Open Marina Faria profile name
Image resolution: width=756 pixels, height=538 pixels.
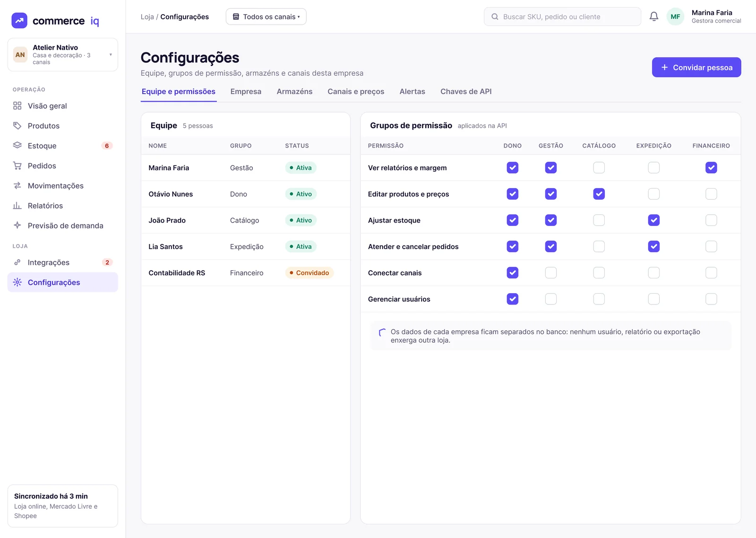[712, 13]
